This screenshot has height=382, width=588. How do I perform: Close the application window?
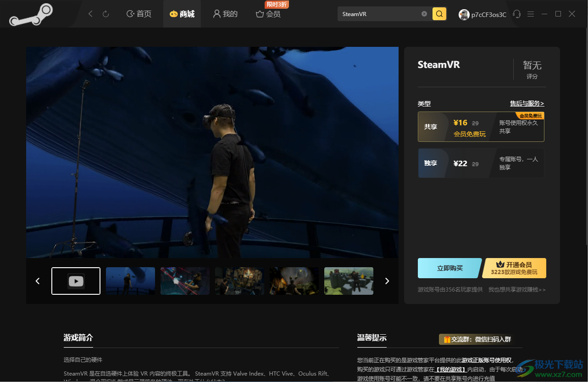[572, 14]
